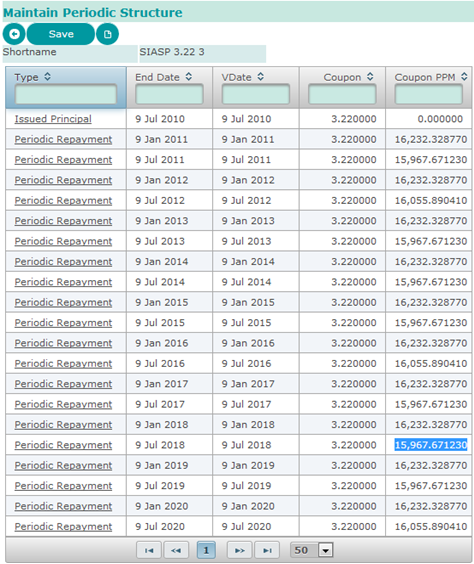Sort by Coupon column arrows
The image size is (474, 564).
[x=370, y=77]
